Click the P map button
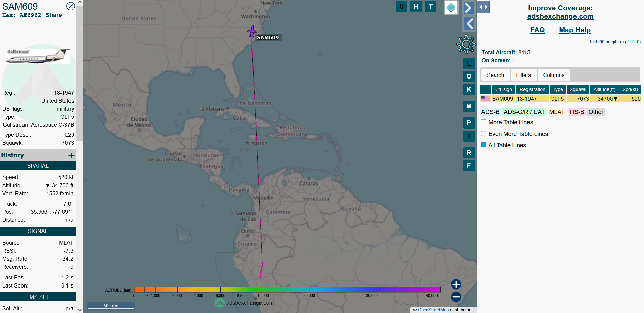644x313 pixels. [x=469, y=123]
